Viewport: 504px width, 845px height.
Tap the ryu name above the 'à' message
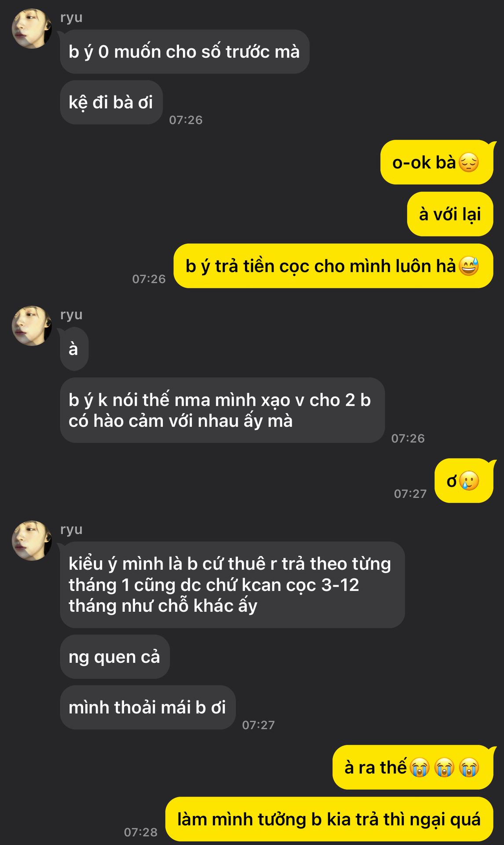71,315
